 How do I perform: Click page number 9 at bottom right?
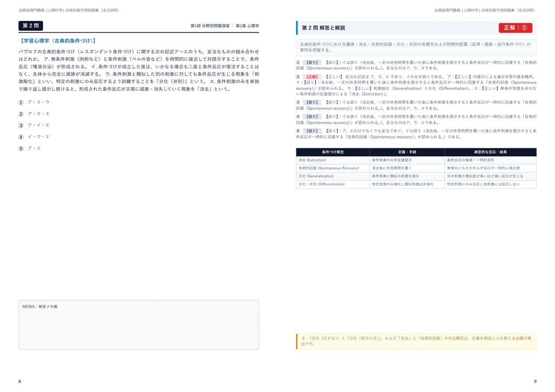point(535,381)
